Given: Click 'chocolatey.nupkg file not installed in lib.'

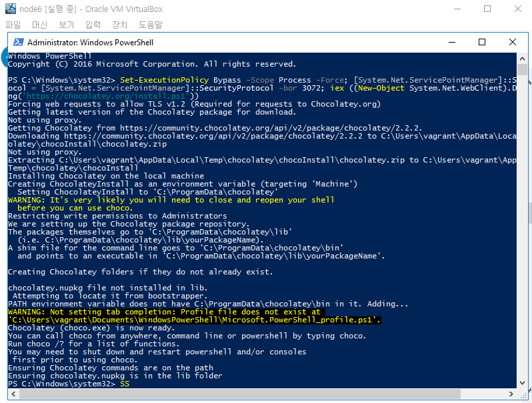Looking at the screenshot, I should tap(107, 288).
